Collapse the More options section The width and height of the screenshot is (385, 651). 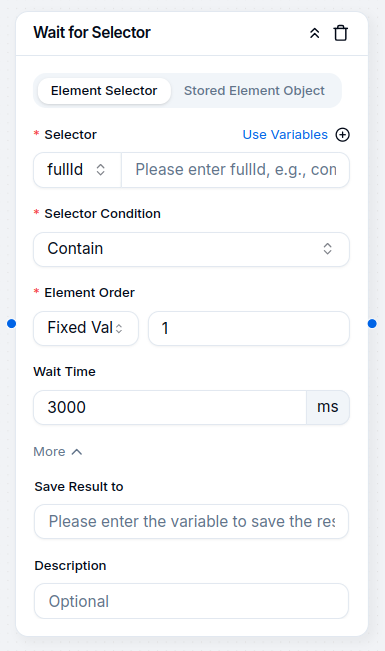coord(58,452)
